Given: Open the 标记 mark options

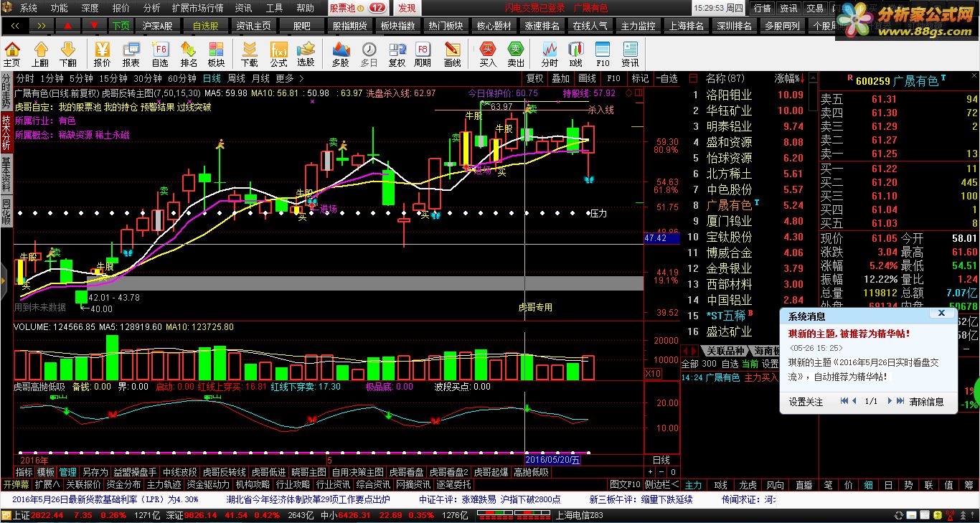Looking at the screenshot, I should [x=640, y=78].
